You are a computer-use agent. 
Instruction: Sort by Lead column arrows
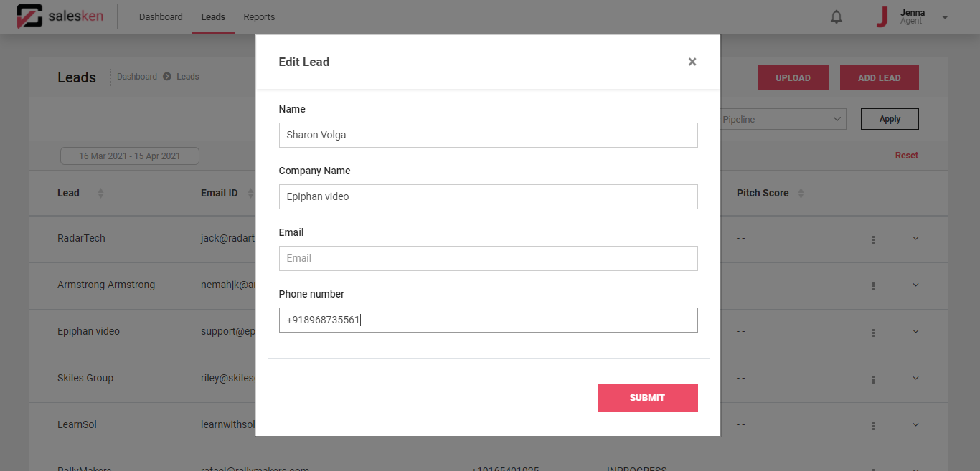click(x=100, y=193)
